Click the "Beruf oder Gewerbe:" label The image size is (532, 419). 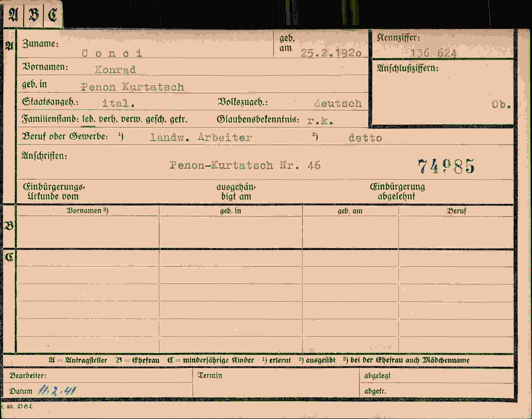coord(65,137)
